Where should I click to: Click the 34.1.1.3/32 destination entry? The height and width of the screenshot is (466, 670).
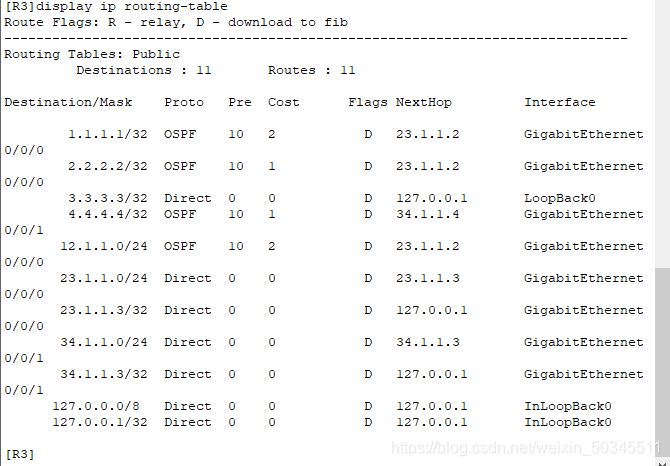104,374
